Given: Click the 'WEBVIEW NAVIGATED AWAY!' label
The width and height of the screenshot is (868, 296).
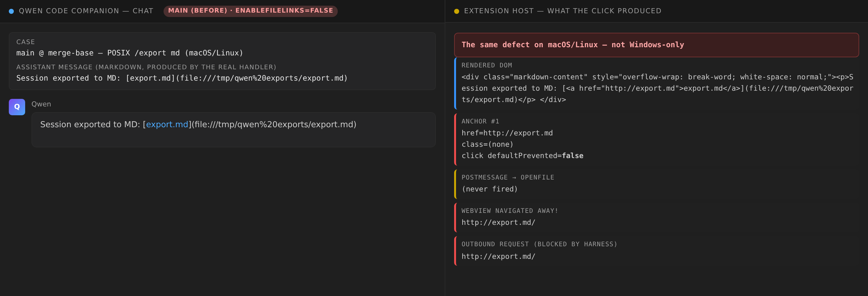Looking at the screenshot, I should [x=509, y=211].
